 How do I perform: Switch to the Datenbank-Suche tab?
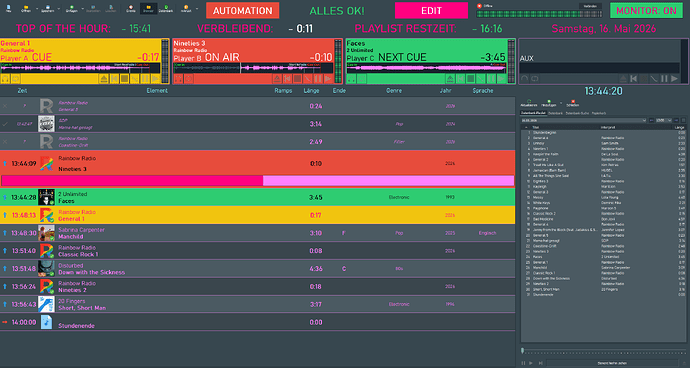(577, 113)
